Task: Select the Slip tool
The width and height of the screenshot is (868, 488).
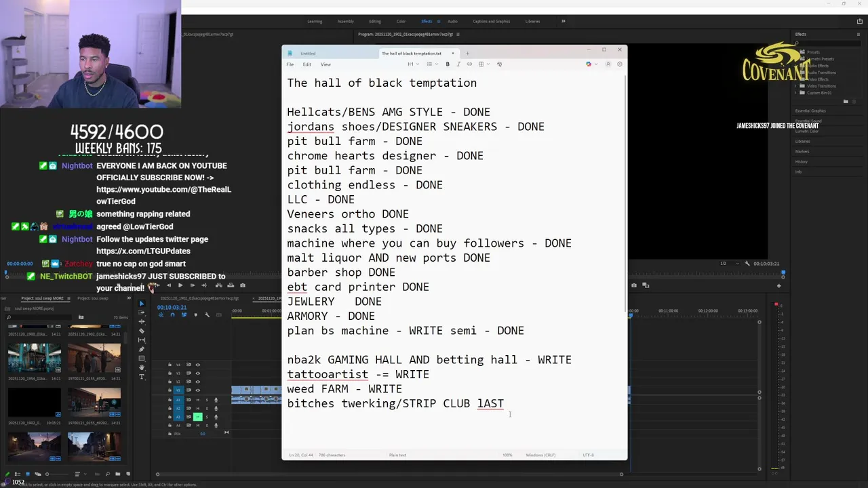Action: 142,340
